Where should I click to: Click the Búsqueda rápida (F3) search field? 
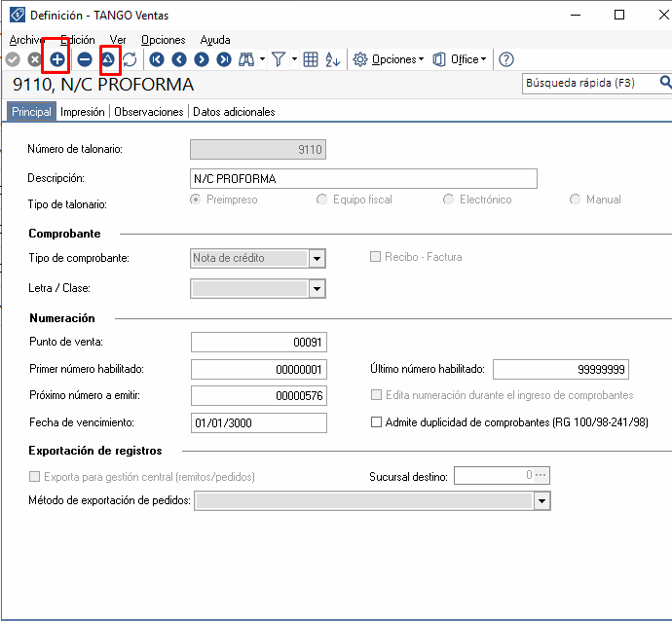(590, 83)
